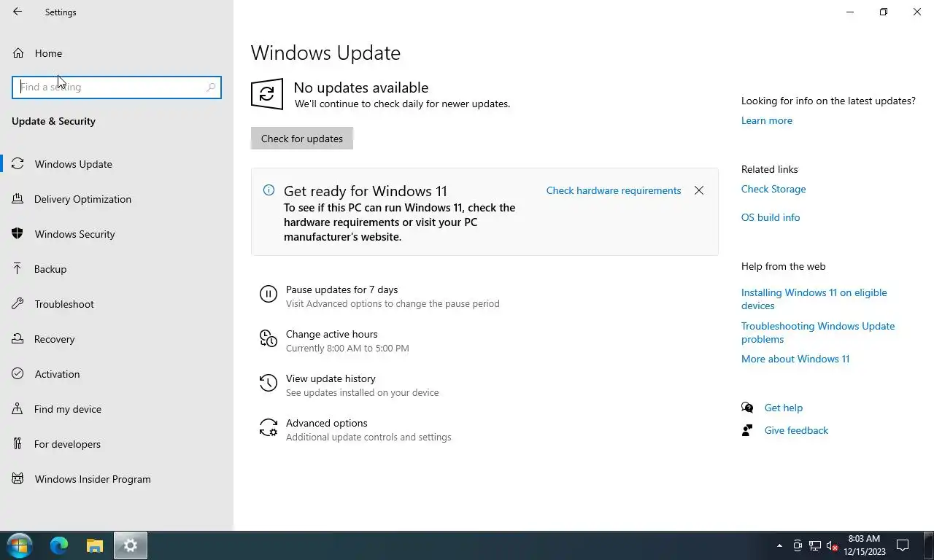Click the update history icon

pyautogui.click(x=269, y=383)
